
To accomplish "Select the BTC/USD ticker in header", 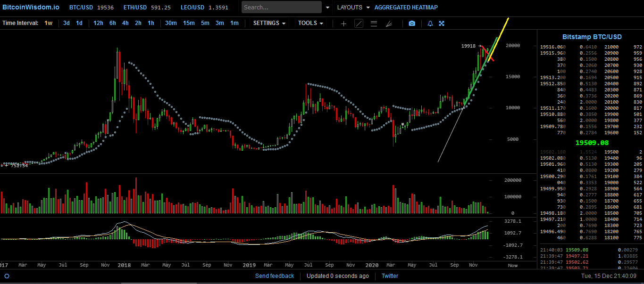I will pos(92,8).
